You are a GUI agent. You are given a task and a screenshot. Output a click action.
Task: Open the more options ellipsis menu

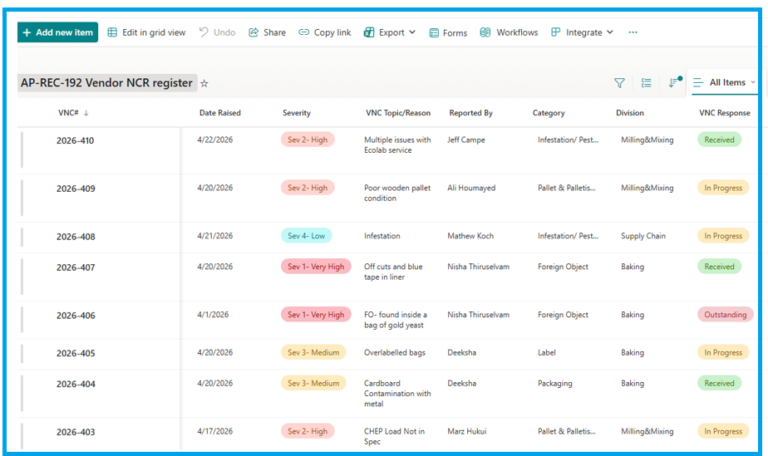click(633, 32)
